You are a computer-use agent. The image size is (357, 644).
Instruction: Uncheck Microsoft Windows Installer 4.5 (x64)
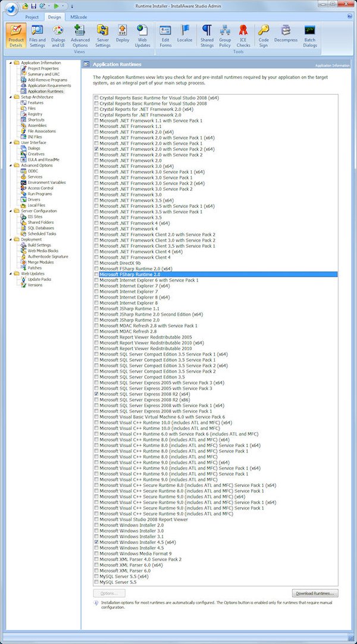[x=96, y=542]
